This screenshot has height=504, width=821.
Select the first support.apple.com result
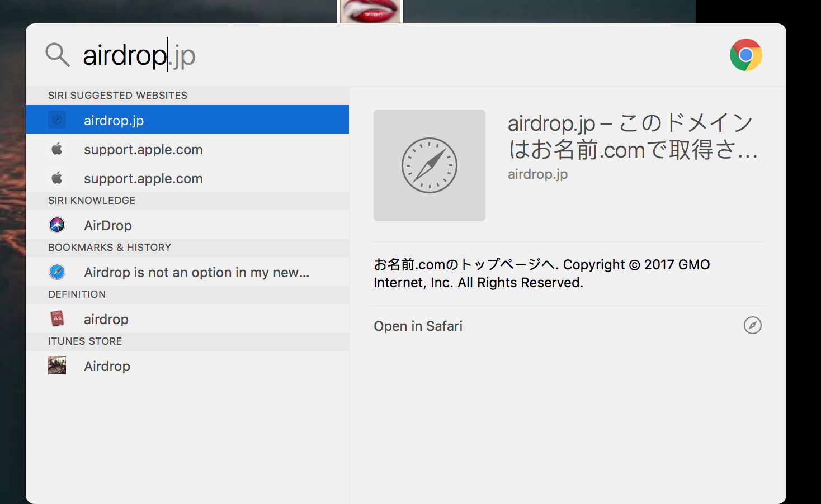point(187,149)
